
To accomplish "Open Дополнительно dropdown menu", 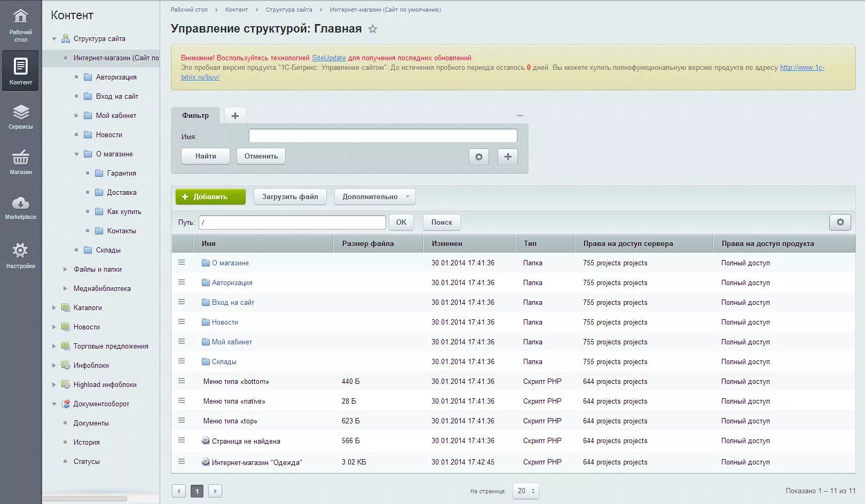I will [375, 196].
